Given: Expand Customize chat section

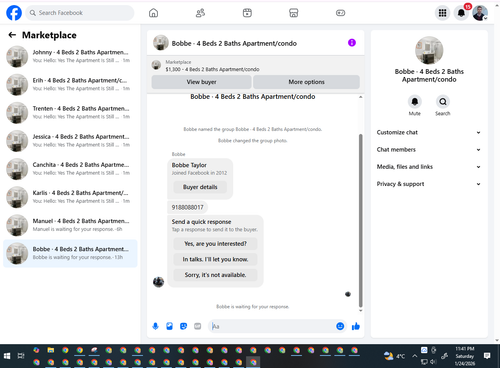Looking at the screenshot, I should pos(429,132).
